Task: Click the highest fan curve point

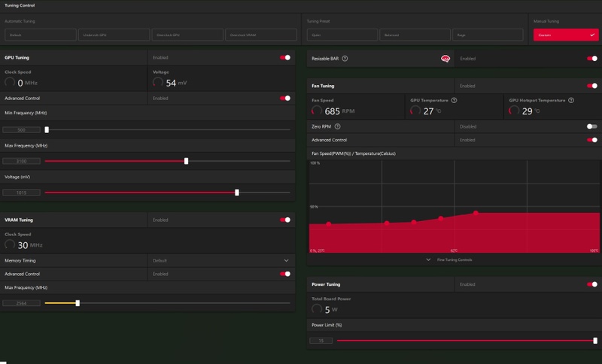Action: [x=476, y=213]
